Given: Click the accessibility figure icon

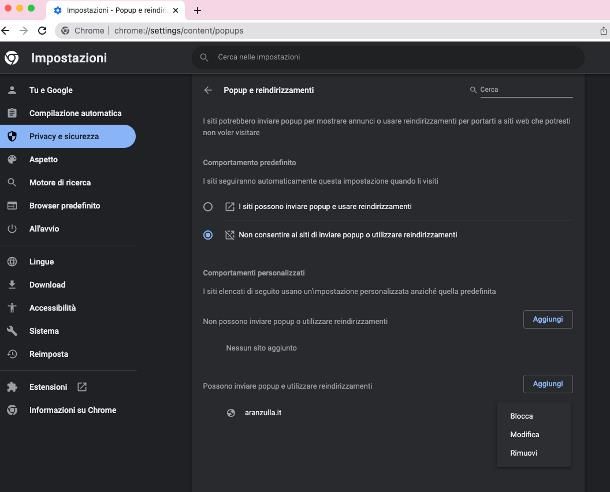Looking at the screenshot, I should [12, 308].
